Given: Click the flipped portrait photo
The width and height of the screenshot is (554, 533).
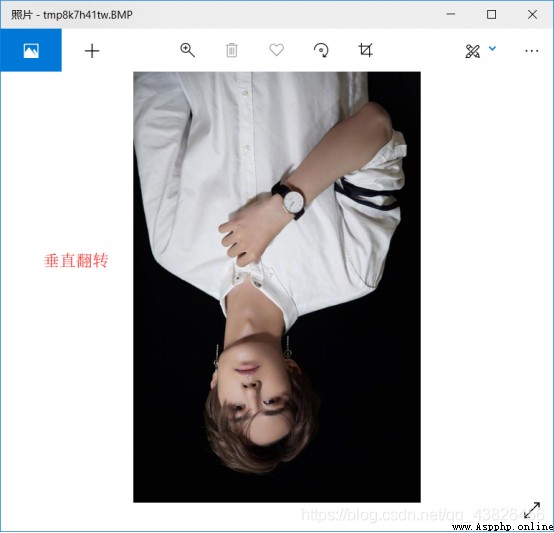Looking at the screenshot, I should (x=277, y=287).
